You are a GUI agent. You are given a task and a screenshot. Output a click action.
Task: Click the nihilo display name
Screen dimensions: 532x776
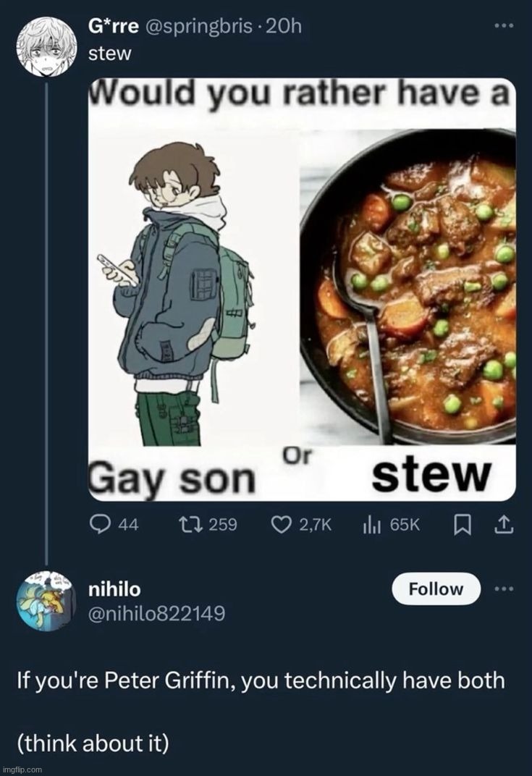[x=114, y=590]
